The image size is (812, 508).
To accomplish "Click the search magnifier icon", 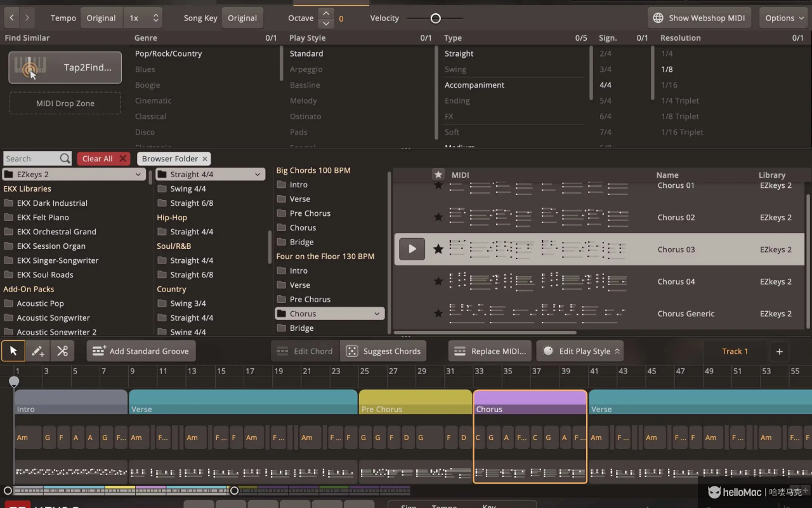I will tap(65, 159).
